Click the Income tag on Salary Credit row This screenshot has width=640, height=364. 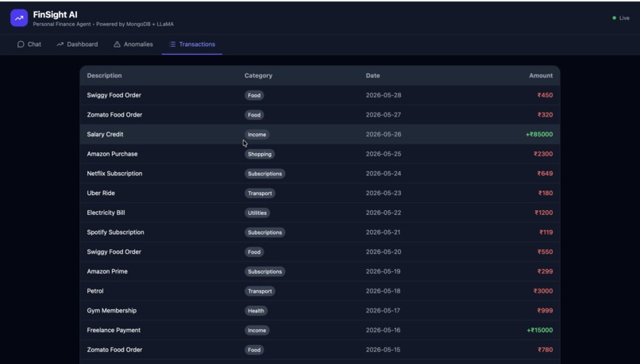coord(256,134)
